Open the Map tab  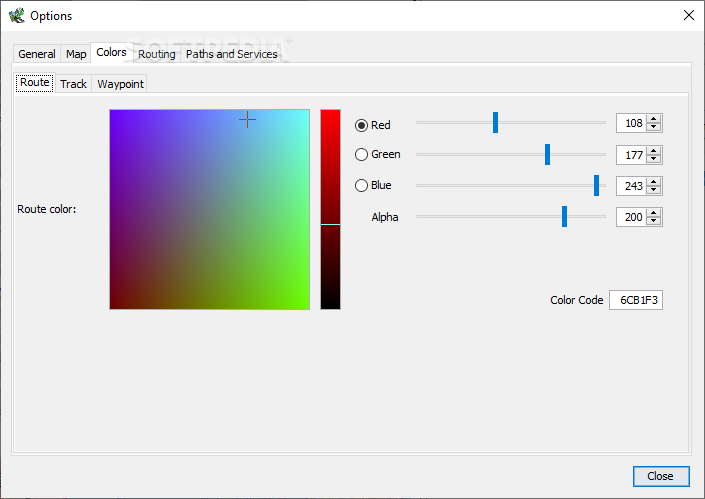[x=76, y=54]
